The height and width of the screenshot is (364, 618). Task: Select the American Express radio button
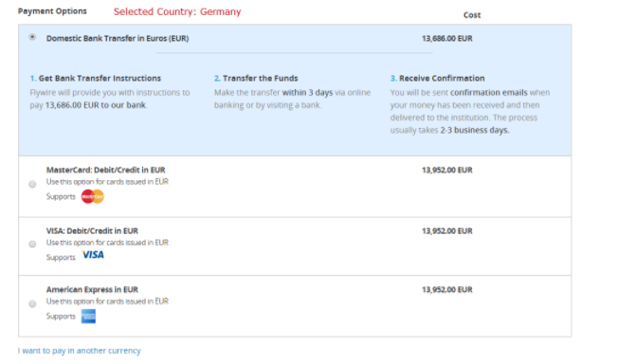tap(32, 304)
